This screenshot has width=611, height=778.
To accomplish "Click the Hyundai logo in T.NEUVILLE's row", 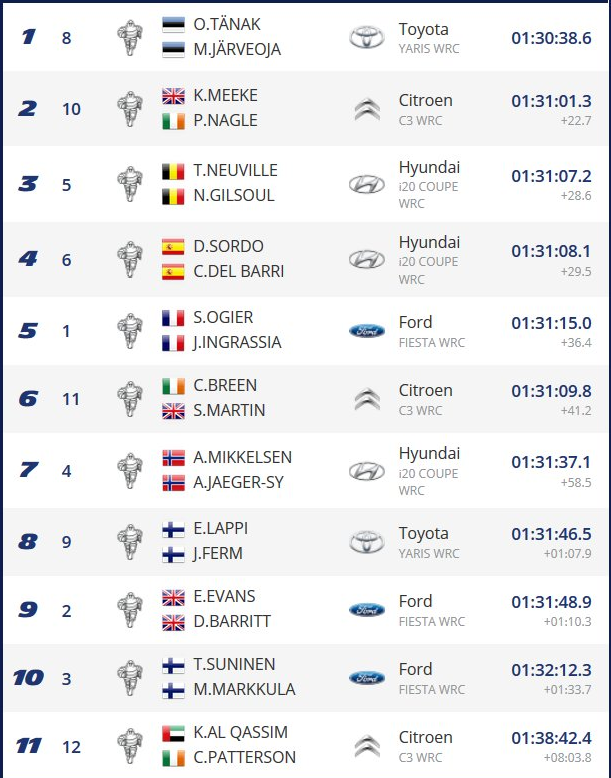I will (366, 185).
